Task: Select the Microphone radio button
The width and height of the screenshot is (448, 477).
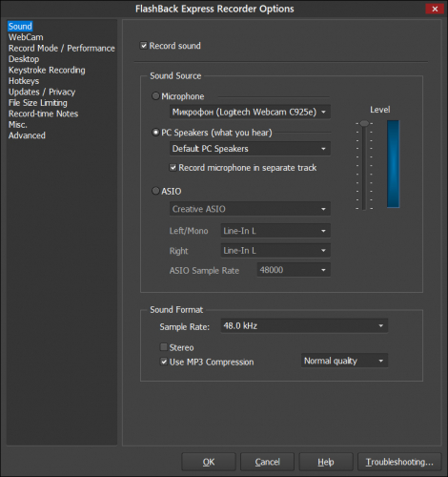Action: [x=155, y=96]
